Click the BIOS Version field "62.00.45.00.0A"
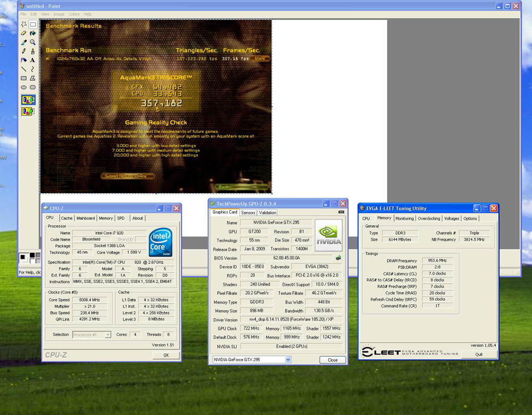The width and height of the screenshot is (532, 415). 286,258
